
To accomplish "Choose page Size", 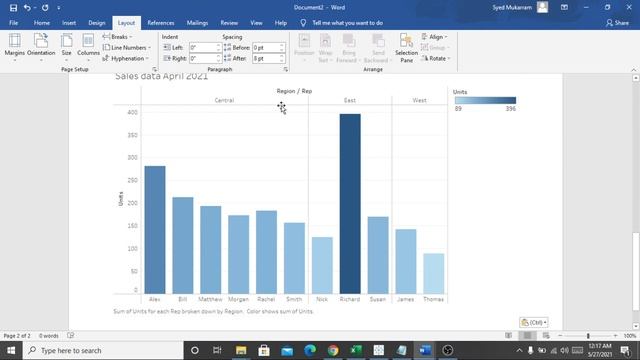I will 67,48.
